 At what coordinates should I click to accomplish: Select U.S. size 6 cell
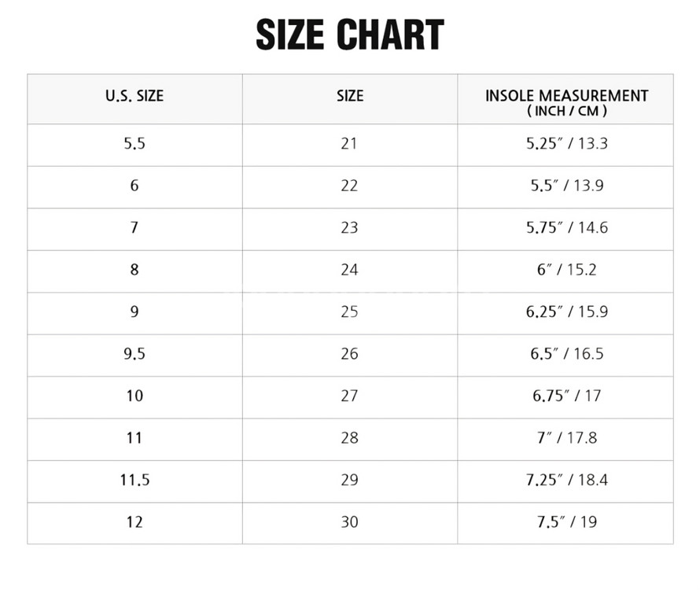point(134,186)
